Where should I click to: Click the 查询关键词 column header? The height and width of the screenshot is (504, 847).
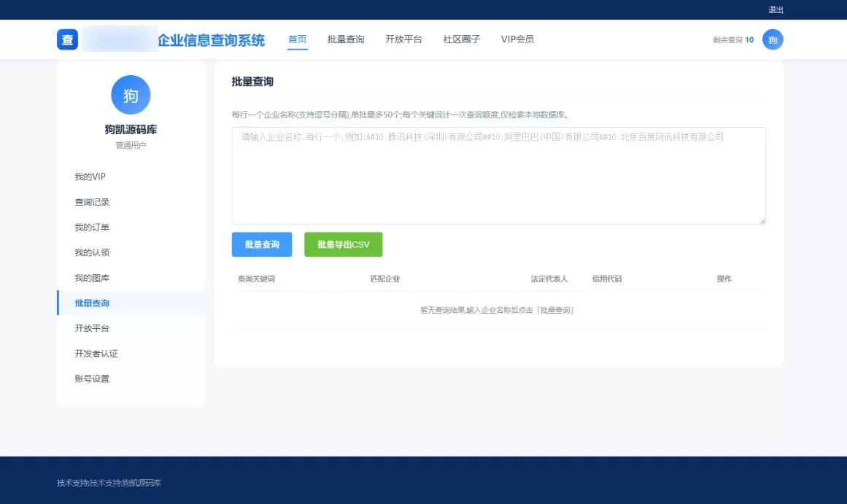[256, 279]
